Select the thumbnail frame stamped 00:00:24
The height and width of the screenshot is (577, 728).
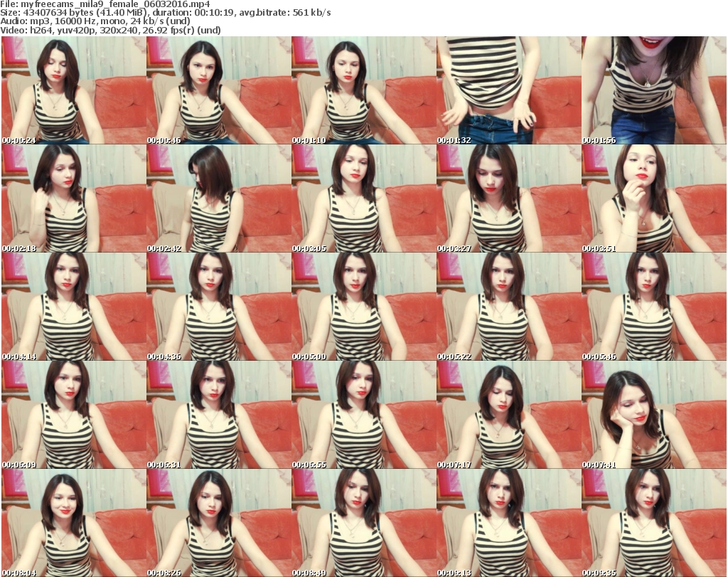click(x=74, y=90)
